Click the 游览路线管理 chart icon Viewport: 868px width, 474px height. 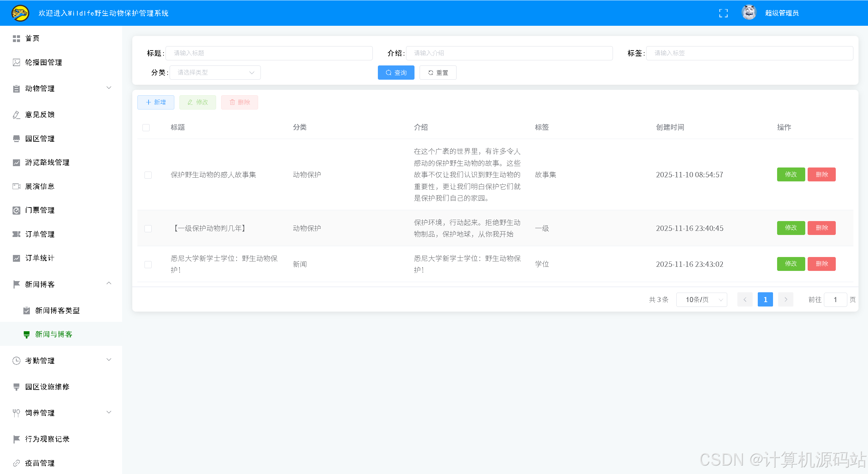(16, 163)
